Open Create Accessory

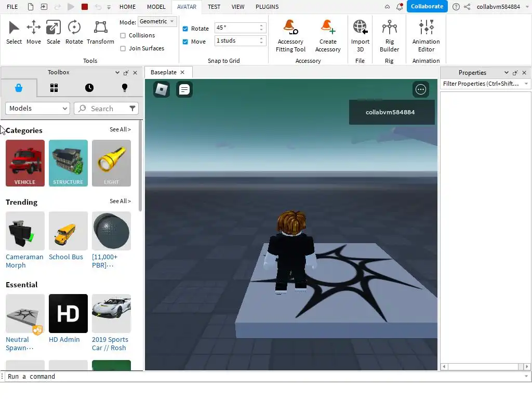(x=328, y=36)
